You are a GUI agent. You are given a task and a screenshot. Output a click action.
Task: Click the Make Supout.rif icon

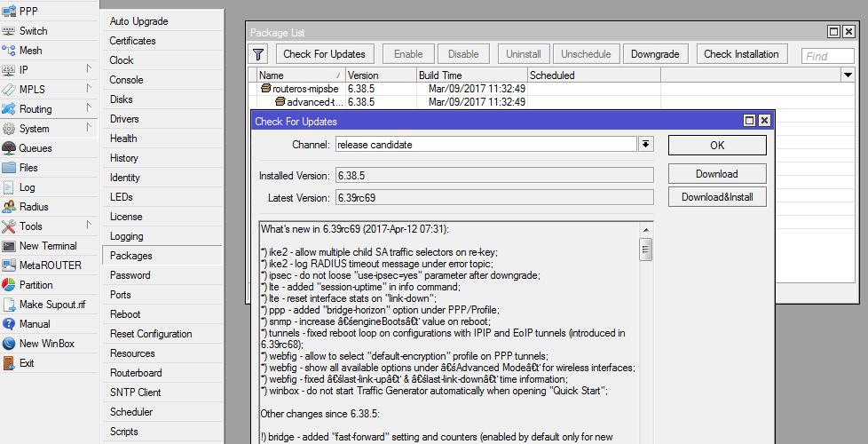click(x=8, y=305)
